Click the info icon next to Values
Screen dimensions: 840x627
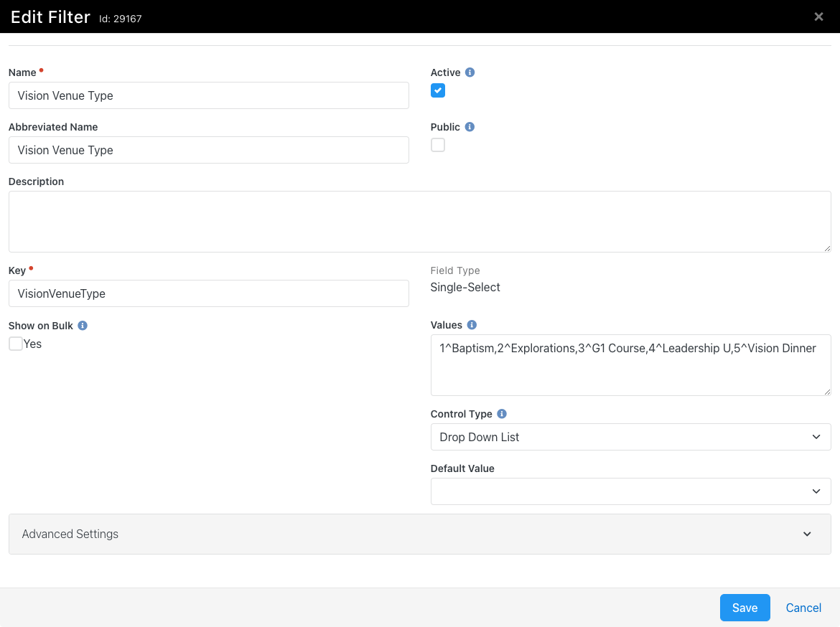[472, 325]
